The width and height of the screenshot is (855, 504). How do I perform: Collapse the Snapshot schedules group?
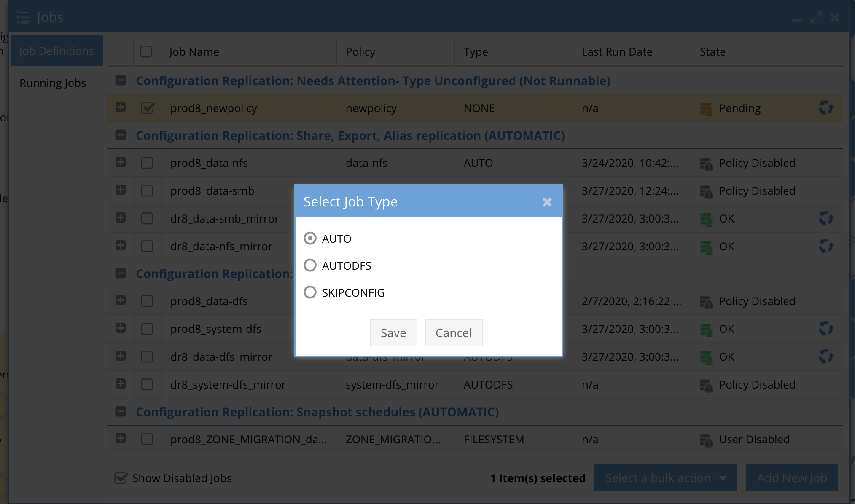pyautogui.click(x=121, y=411)
